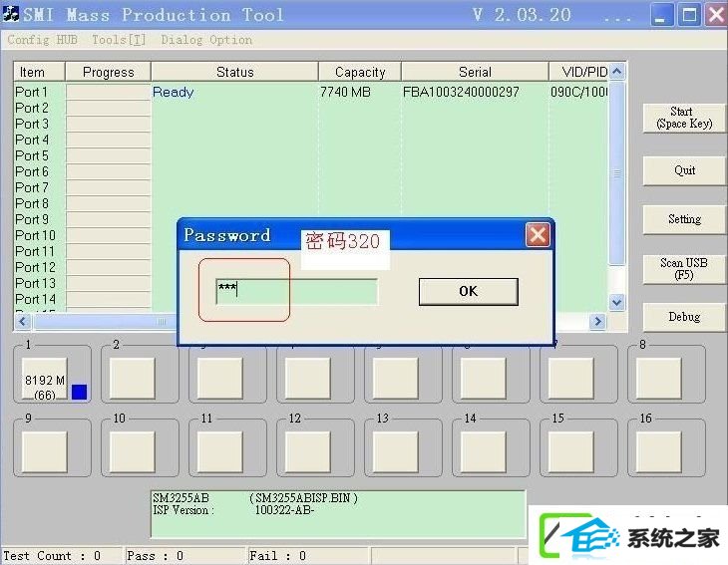Screen dimensions: 728x565
Task: Close the SMI Mass Production Tool window
Action: (716, 15)
